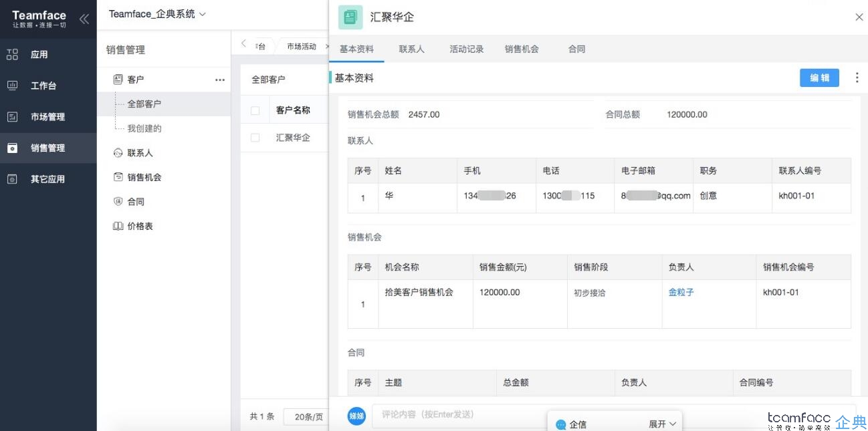The width and height of the screenshot is (868, 431).
Task: Open the 20条/页 page size dropdown
Action: pos(308,417)
